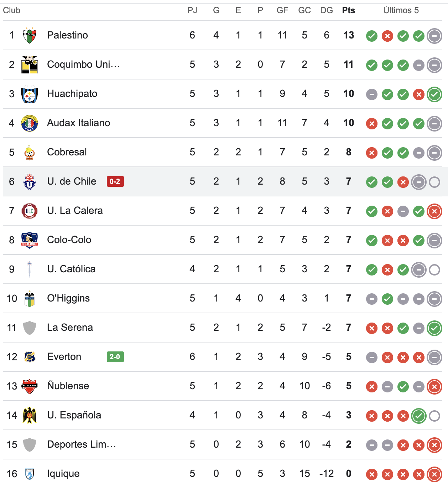Open the O'Higgins team link
Screen dimensions: 448x489
pos(68,298)
